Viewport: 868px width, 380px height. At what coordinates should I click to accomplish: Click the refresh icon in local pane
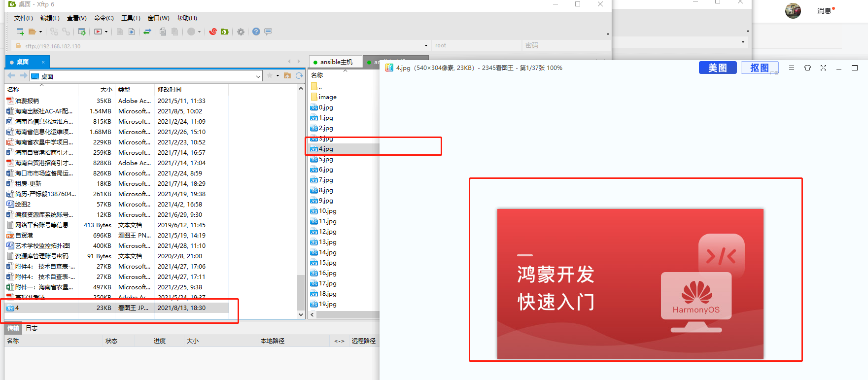tap(299, 76)
